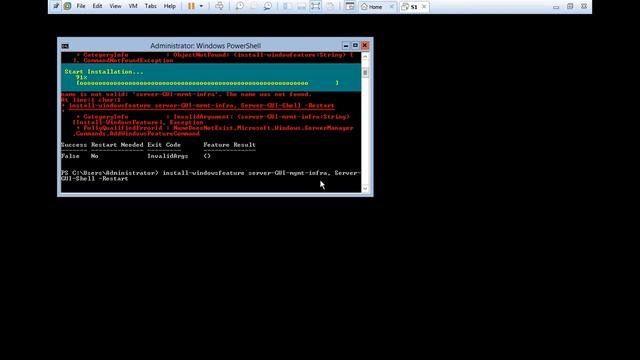Restore the VMware window size
The height and width of the screenshot is (360, 640).
click(570, 7)
